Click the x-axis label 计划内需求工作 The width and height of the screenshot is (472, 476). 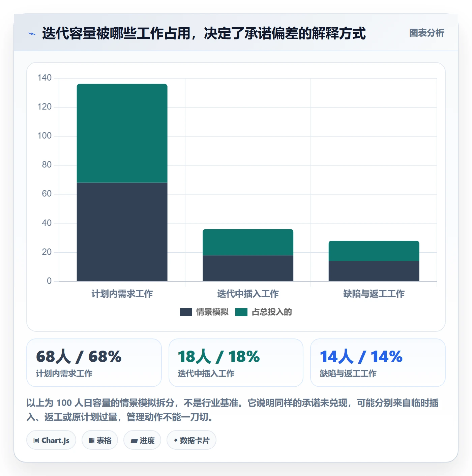pos(122,294)
